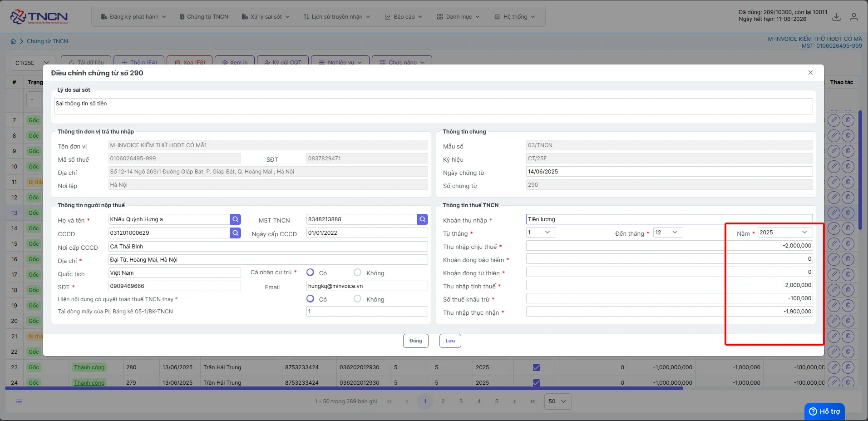The height and width of the screenshot is (421, 868).
Task: Click the Lý do sai sót text field
Action: point(434,106)
